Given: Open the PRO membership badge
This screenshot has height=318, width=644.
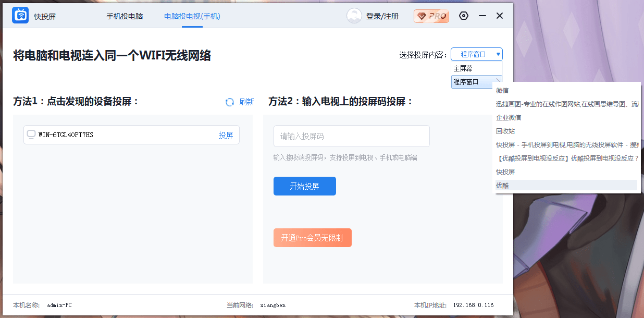Looking at the screenshot, I should coord(431,16).
